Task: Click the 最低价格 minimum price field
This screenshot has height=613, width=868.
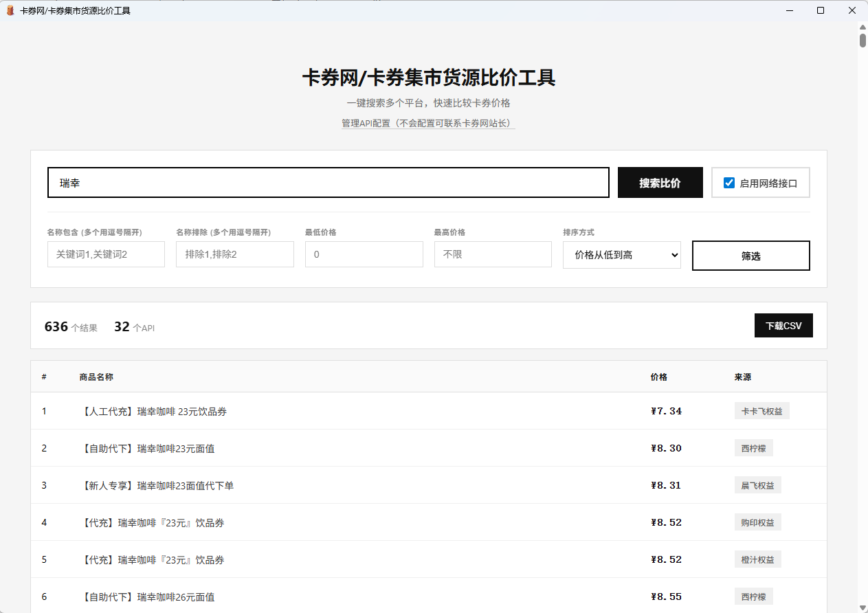Action: (364, 254)
